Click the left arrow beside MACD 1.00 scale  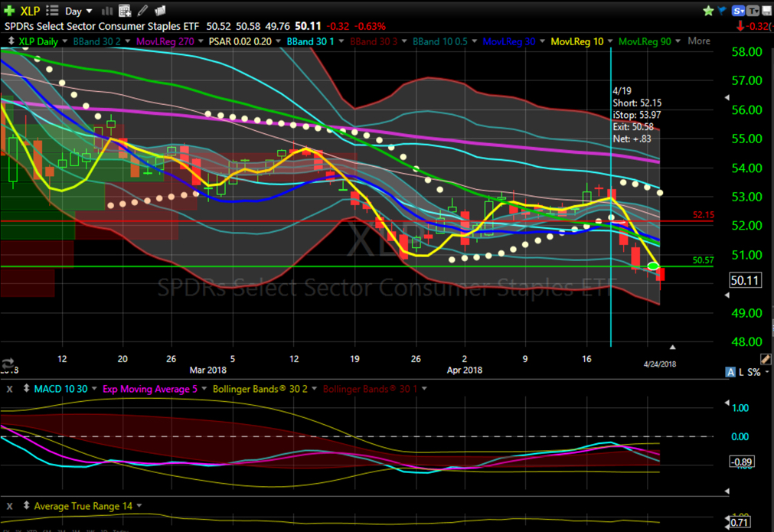tap(727, 403)
